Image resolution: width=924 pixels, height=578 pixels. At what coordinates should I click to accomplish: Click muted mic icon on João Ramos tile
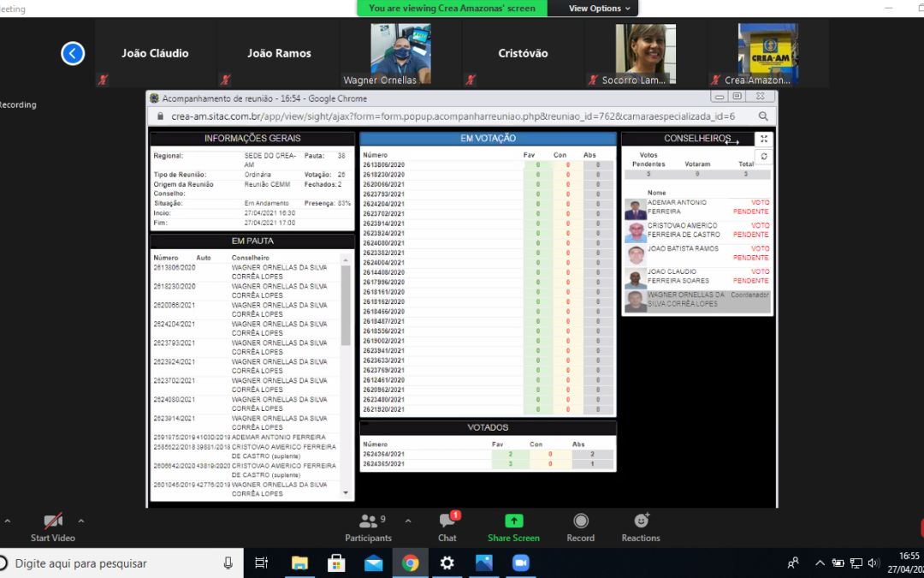(225, 80)
